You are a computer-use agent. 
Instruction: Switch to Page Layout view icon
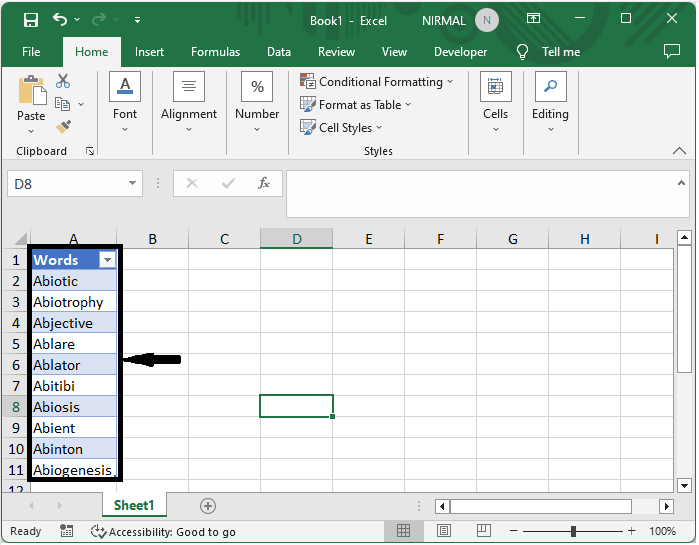(444, 530)
